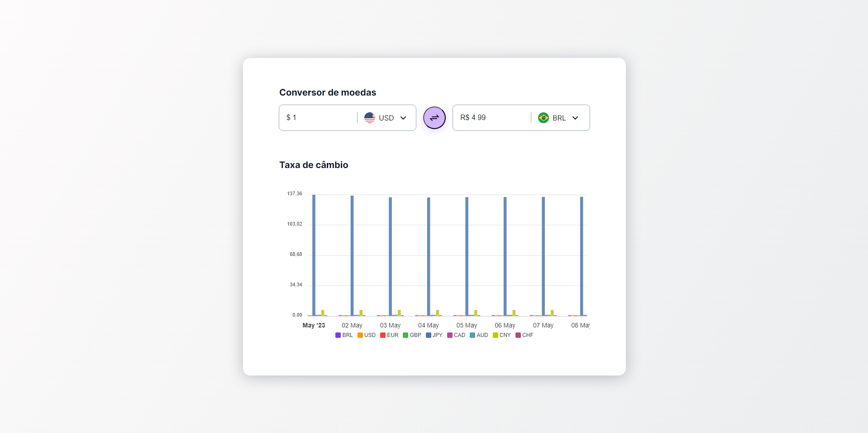Click the red EUR legend marker
Image resolution: width=868 pixels, height=433 pixels.
[383, 335]
